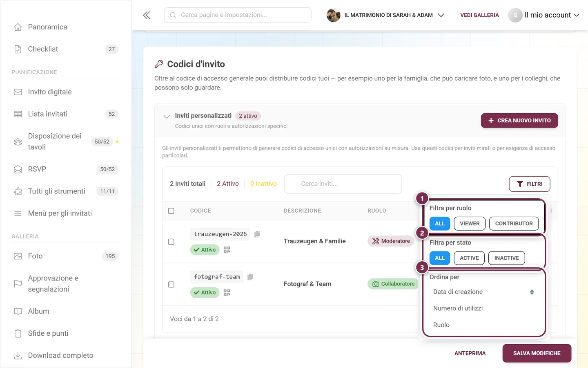
Task: Collapse the sidebar with double-chevron icon
Action: (x=147, y=15)
